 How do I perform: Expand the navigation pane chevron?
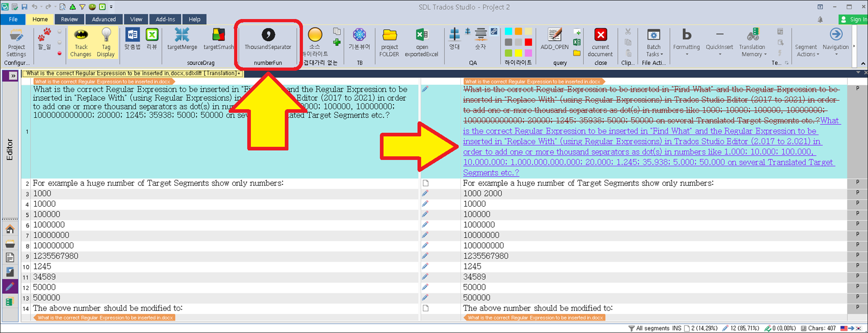[x=13, y=76]
